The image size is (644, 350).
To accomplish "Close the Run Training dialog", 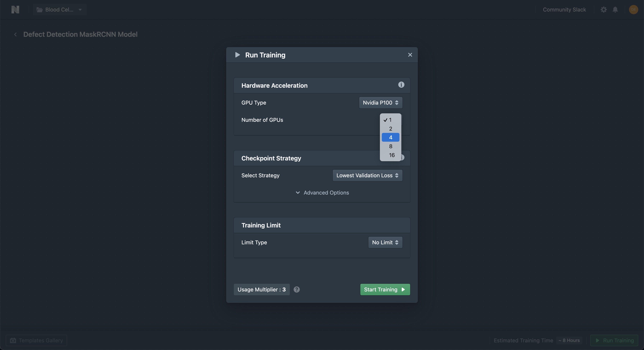I will click(x=410, y=55).
